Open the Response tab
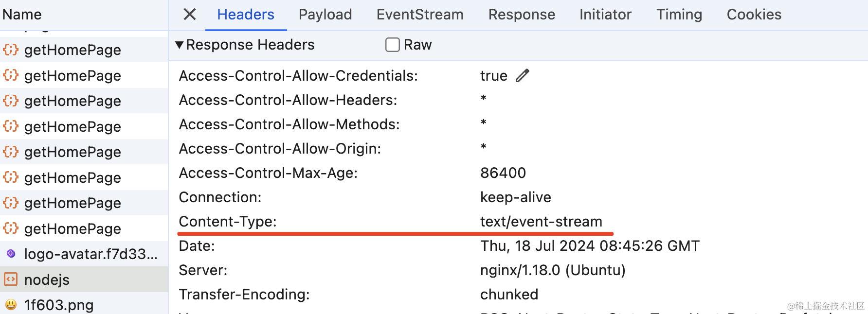Image resolution: width=868 pixels, height=314 pixels. coord(522,15)
